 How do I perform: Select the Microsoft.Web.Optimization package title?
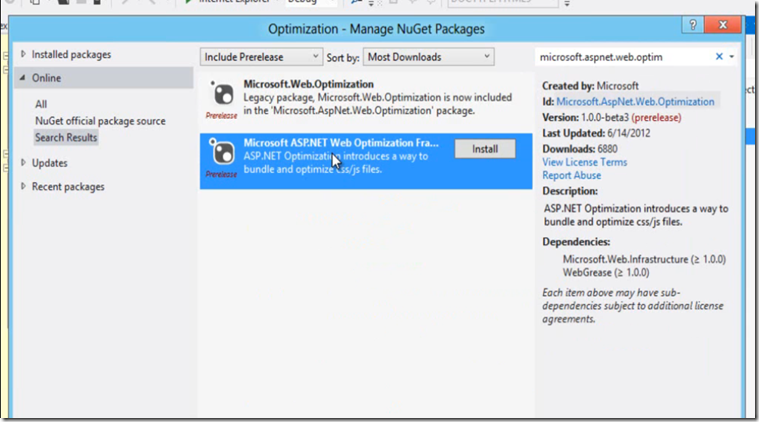[x=308, y=84]
